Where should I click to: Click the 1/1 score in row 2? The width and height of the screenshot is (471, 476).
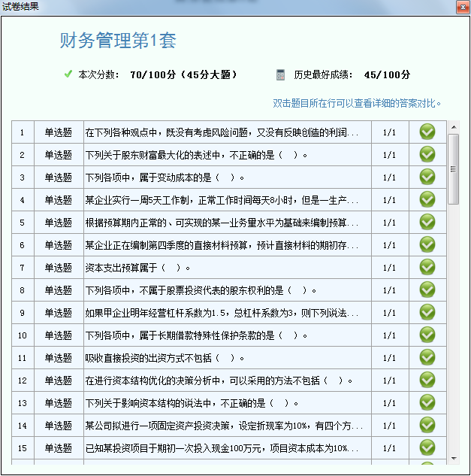tap(390, 155)
